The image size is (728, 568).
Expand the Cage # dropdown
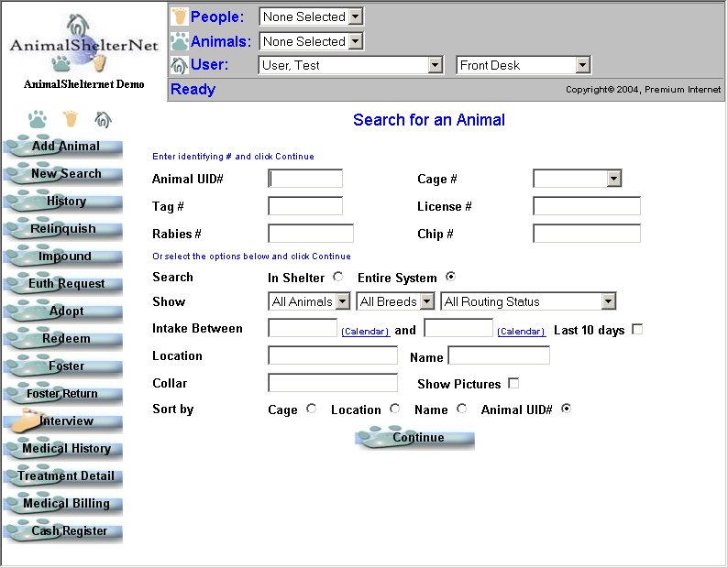[577, 179]
